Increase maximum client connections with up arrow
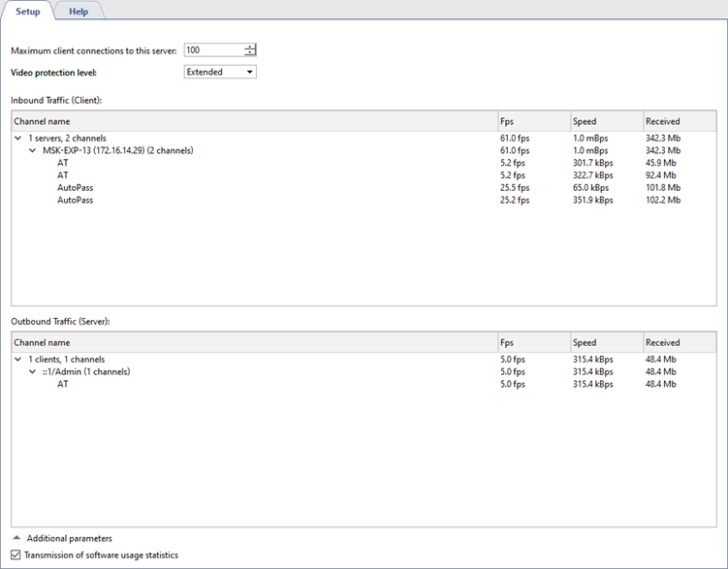This screenshot has height=569, width=728. [x=250, y=47]
